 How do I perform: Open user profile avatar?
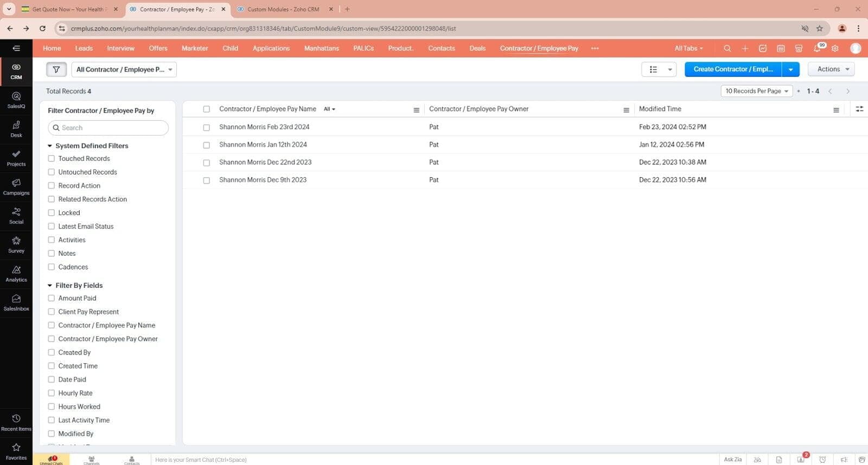tap(856, 48)
